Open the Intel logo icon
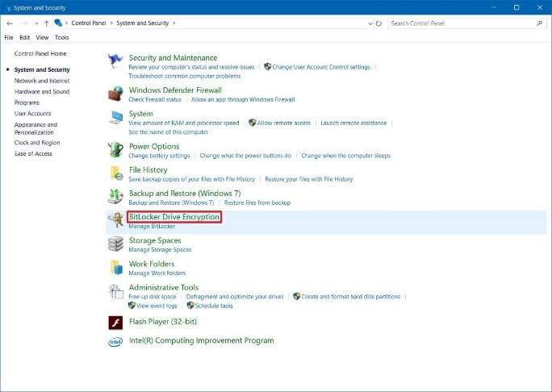 click(115, 341)
